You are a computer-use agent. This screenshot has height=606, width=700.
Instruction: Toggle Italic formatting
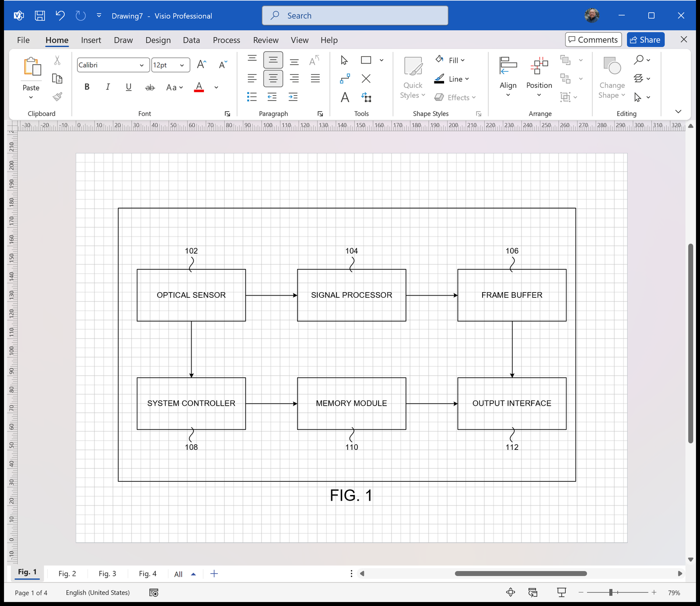pyautogui.click(x=108, y=87)
